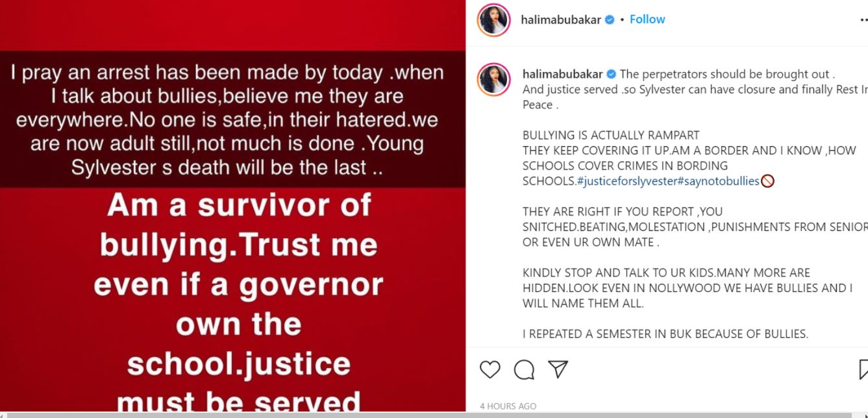
Task: Click the prohibited sign emoji after hashtags
Action: tap(767, 181)
